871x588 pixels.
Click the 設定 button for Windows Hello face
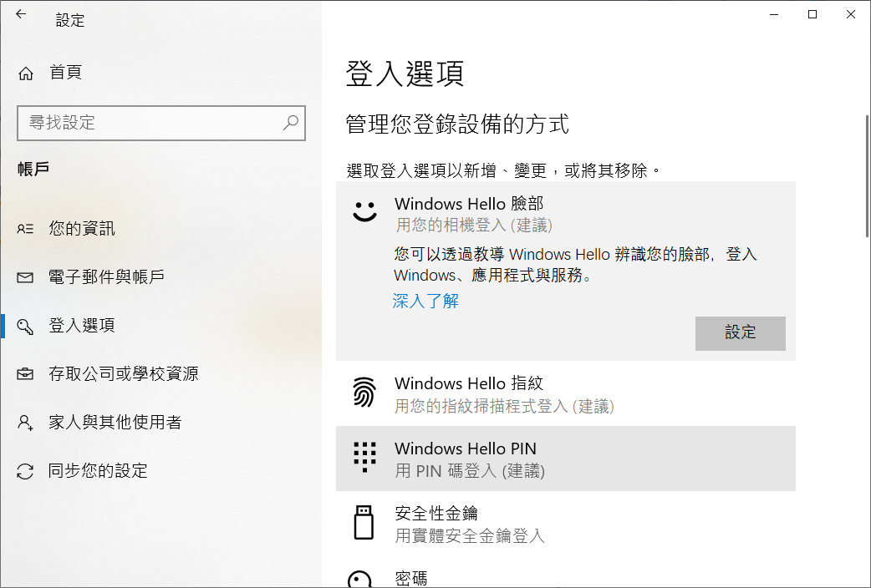pyautogui.click(x=740, y=333)
